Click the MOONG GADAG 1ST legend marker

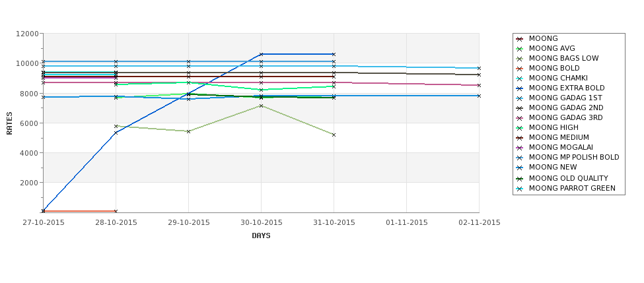coord(520,98)
